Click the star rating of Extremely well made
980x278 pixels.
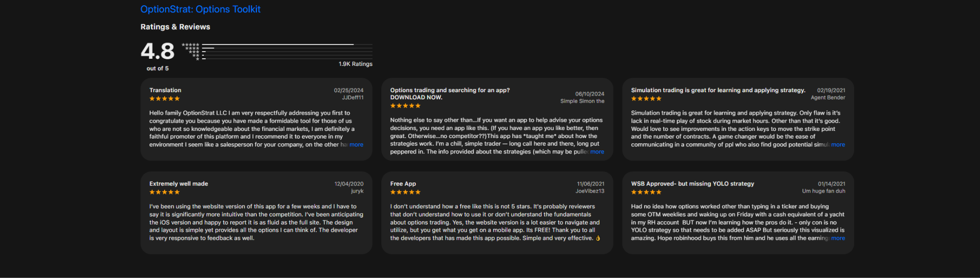[x=165, y=192]
